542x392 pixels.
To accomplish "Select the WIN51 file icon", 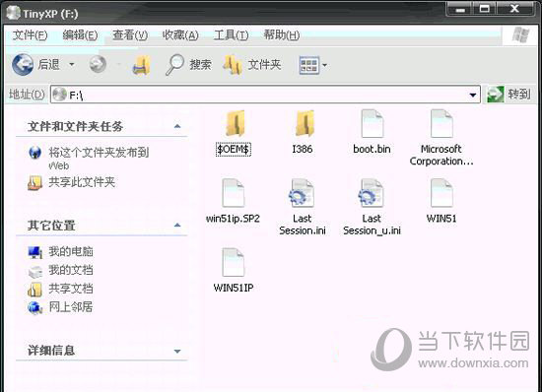I will (x=441, y=193).
